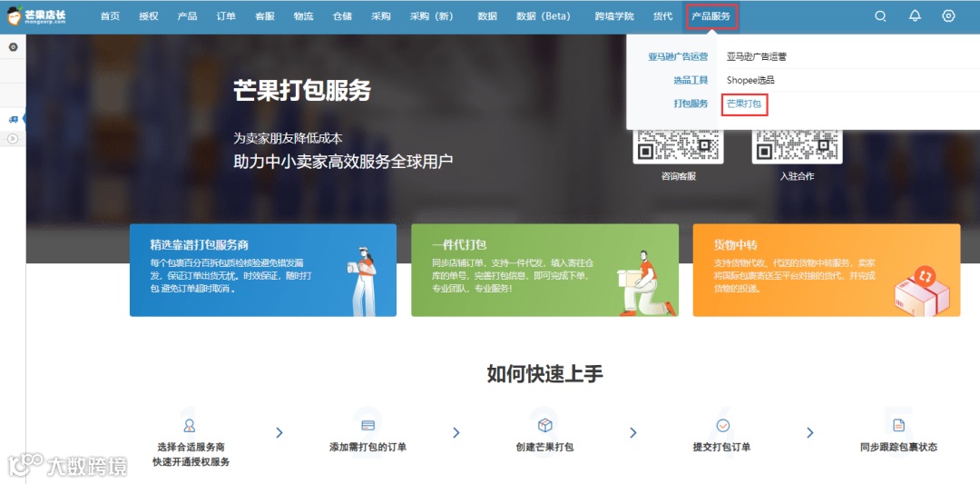Viewport: 980px width, 484px height.
Task: Click 亚马逊广告运营 link in submenu
Action: point(756,57)
